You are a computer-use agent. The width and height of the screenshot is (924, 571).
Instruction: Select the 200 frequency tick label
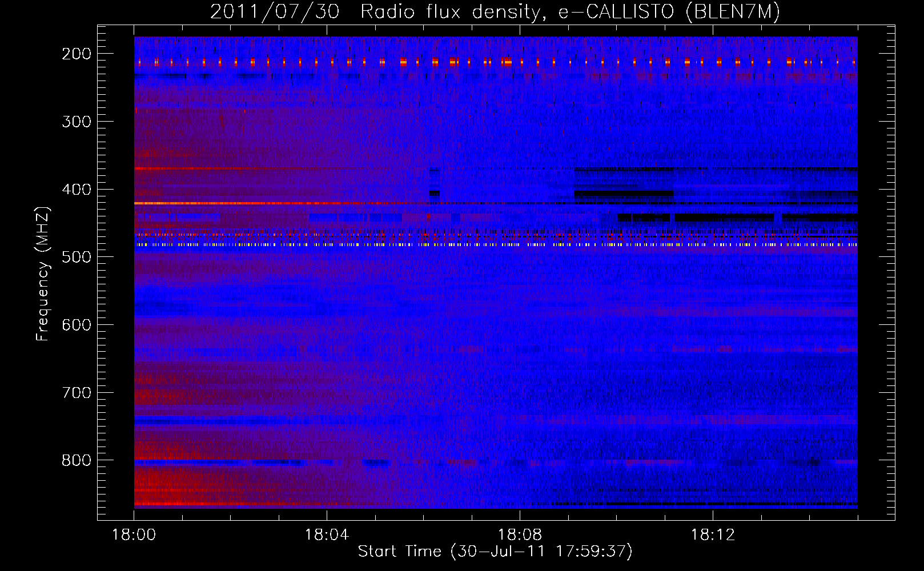[x=76, y=54]
